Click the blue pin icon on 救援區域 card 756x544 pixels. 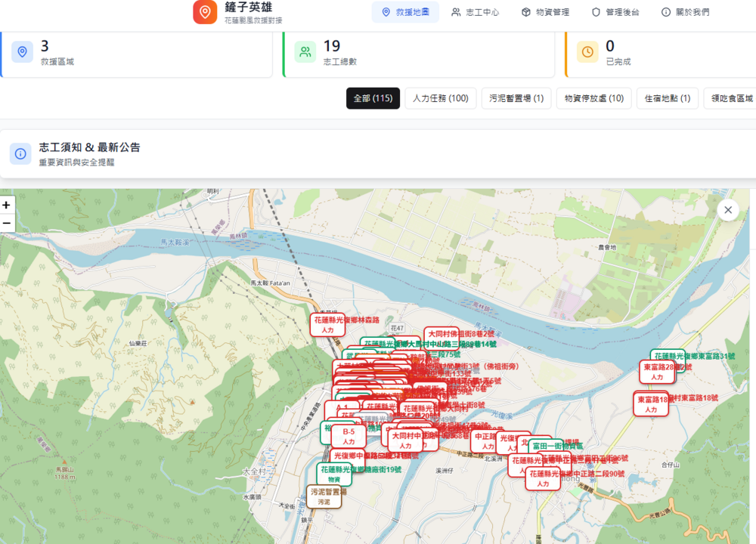coord(21,51)
